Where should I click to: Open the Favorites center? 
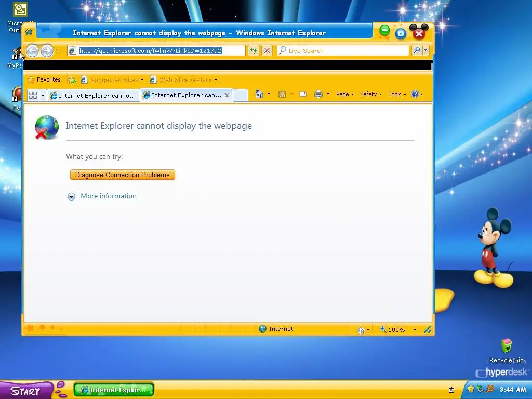coord(44,79)
